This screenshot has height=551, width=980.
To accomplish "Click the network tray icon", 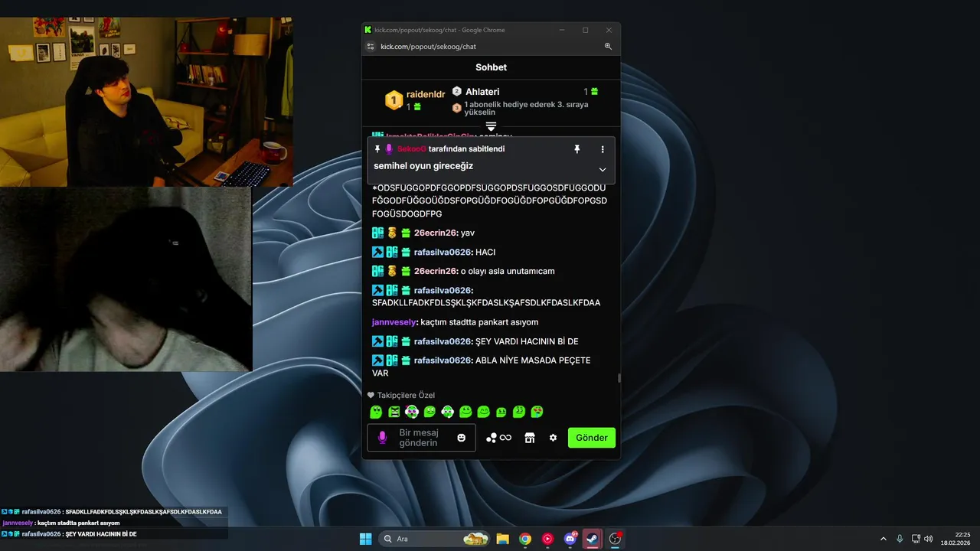I will coord(916,539).
